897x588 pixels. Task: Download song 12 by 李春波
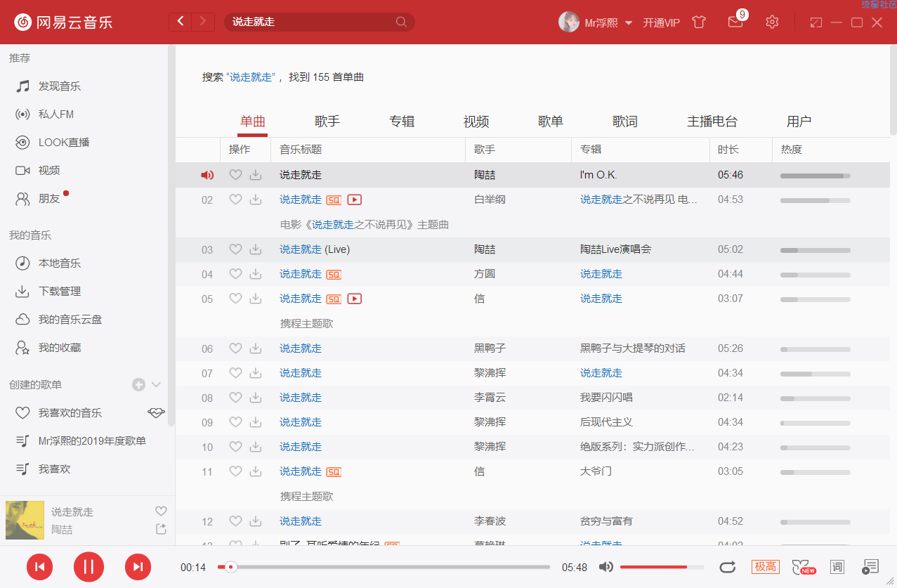pos(256,521)
